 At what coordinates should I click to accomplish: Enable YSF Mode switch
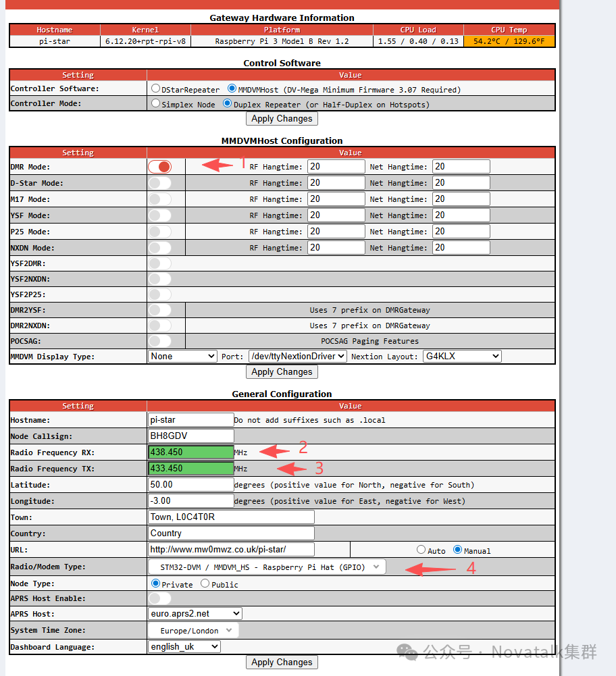160,215
